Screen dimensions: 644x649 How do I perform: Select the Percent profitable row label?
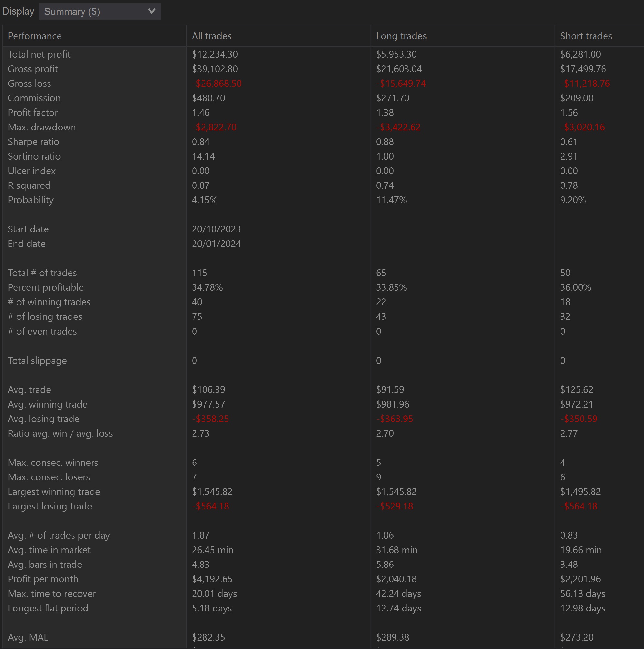tap(46, 287)
